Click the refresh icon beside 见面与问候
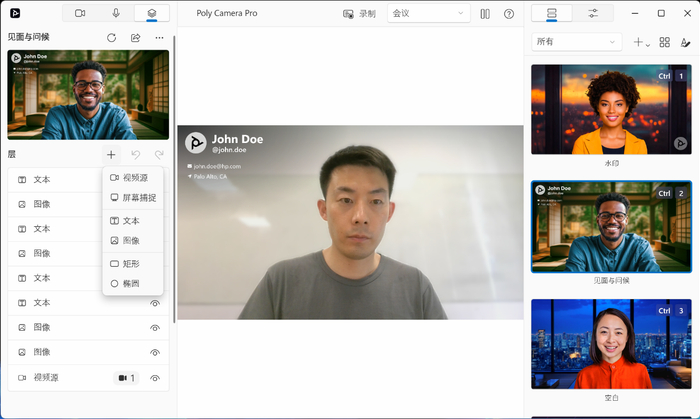The width and height of the screenshot is (700, 419). pos(112,38)
